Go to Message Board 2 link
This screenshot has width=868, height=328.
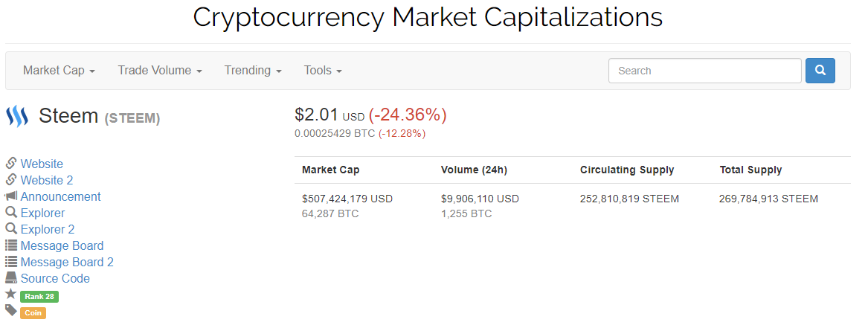[x=67, y=262]
